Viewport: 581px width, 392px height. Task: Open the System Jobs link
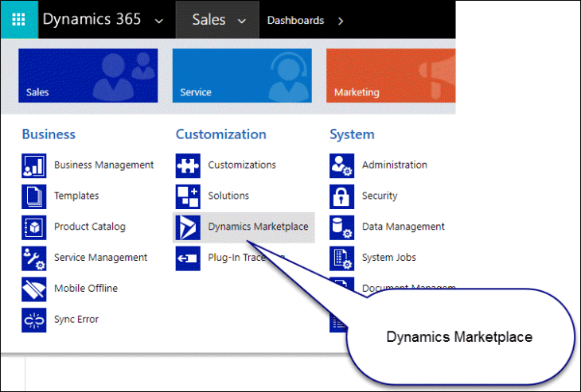click(388, 258)
